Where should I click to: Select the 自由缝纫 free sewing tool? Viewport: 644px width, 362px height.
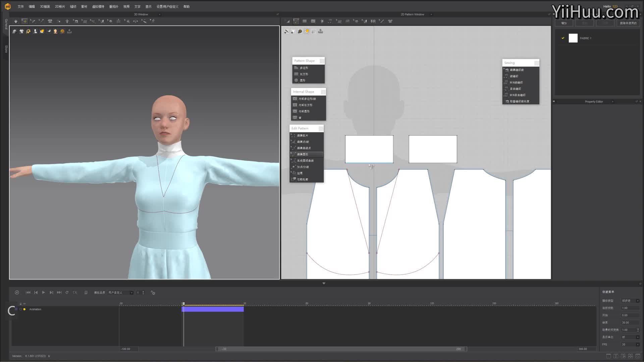tap(515, 89)
